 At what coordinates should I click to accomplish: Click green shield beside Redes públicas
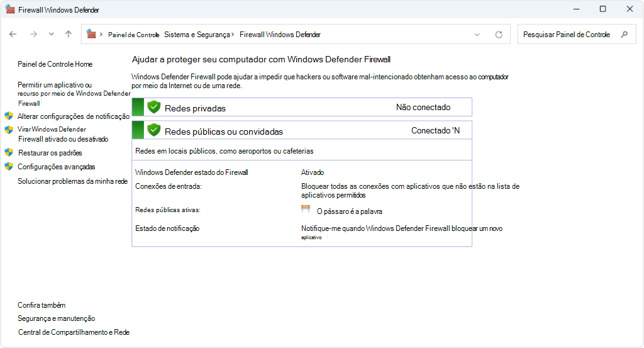click(x=153, y=130)
